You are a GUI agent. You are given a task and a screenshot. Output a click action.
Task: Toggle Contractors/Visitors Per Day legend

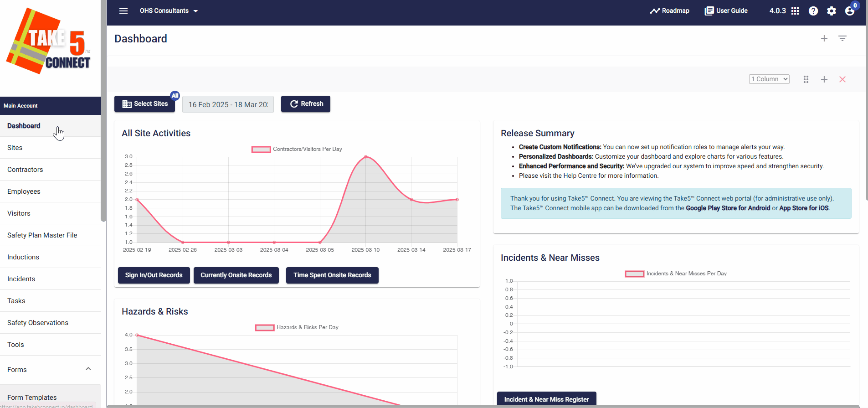point(297,149)
